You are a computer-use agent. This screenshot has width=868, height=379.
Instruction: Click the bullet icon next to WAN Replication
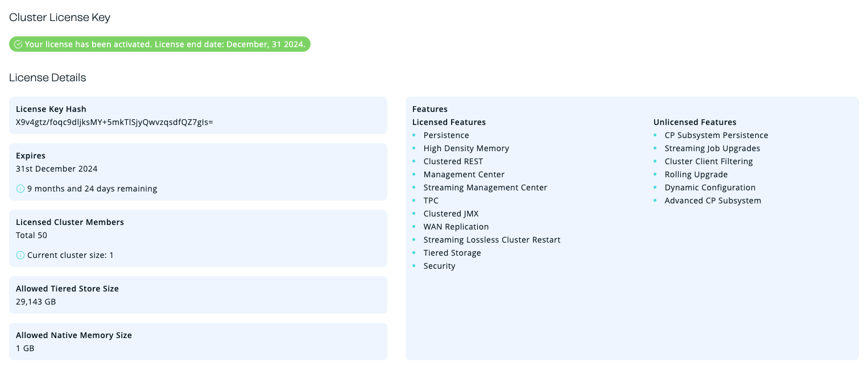pos(414,226)
